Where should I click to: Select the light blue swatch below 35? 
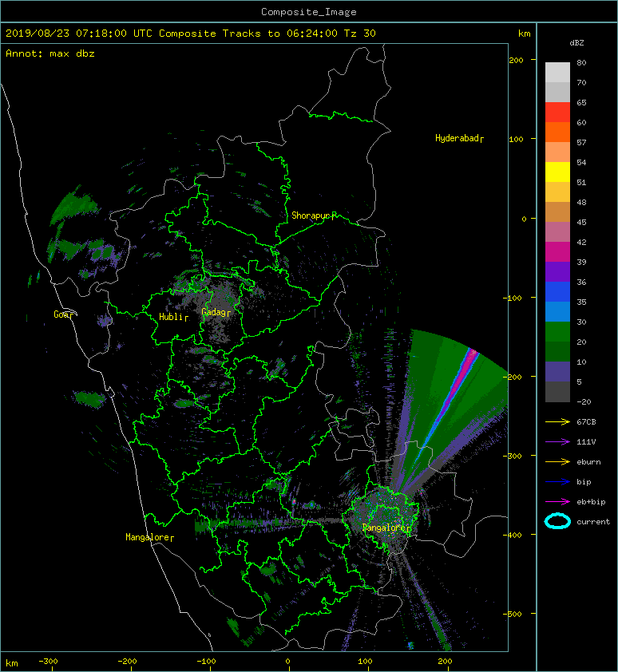click(557, 312)
